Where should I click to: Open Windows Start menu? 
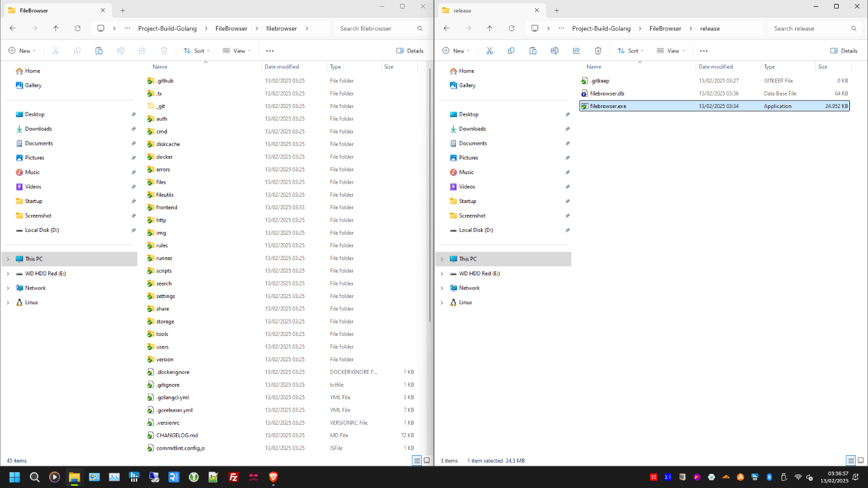tap(15, 477)
